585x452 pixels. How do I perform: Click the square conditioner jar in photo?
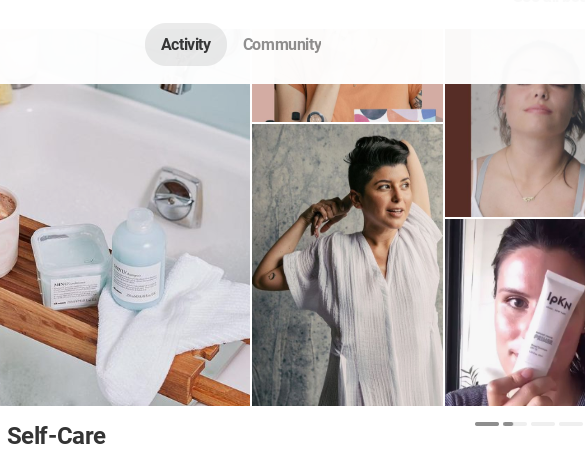(70, 266)
